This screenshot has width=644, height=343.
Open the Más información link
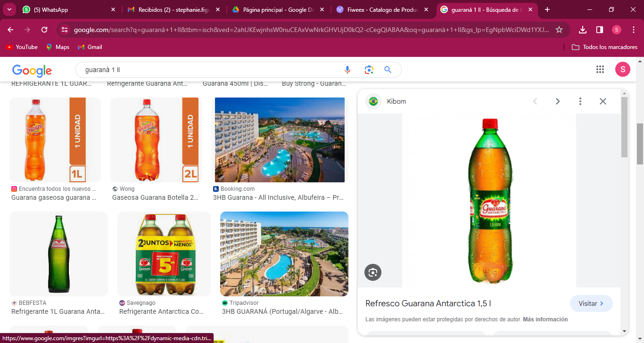pos(545,319)
